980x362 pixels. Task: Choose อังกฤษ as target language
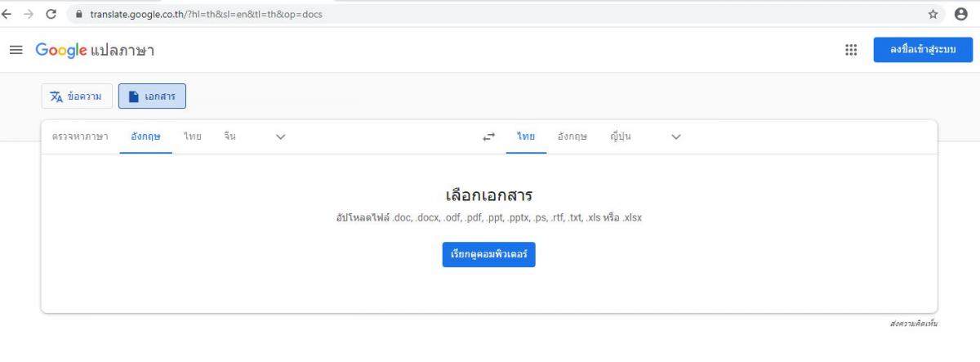572,136
